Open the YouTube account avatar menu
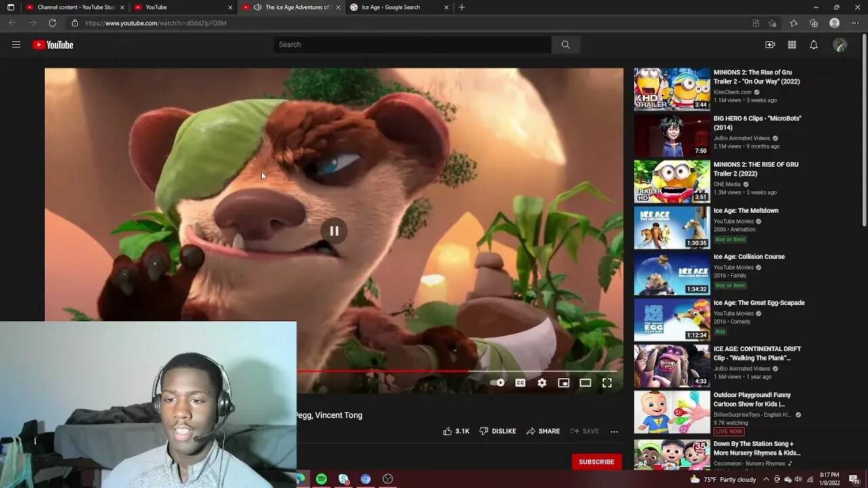 840,45
